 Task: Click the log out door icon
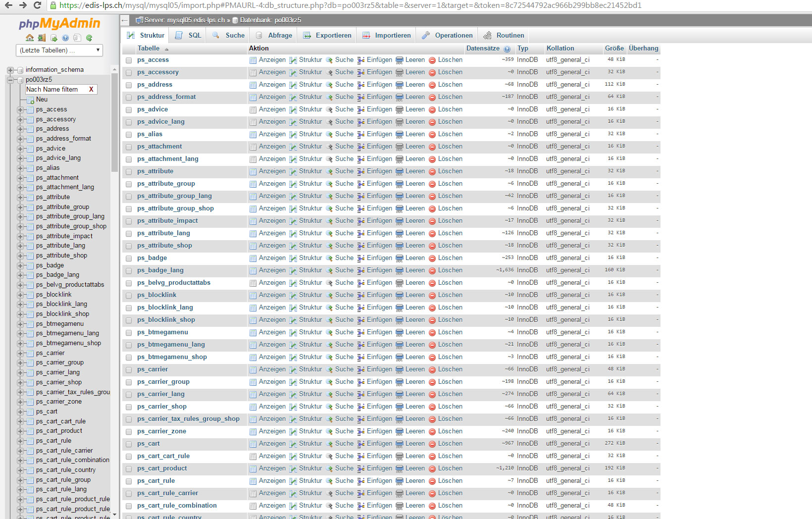42,38
